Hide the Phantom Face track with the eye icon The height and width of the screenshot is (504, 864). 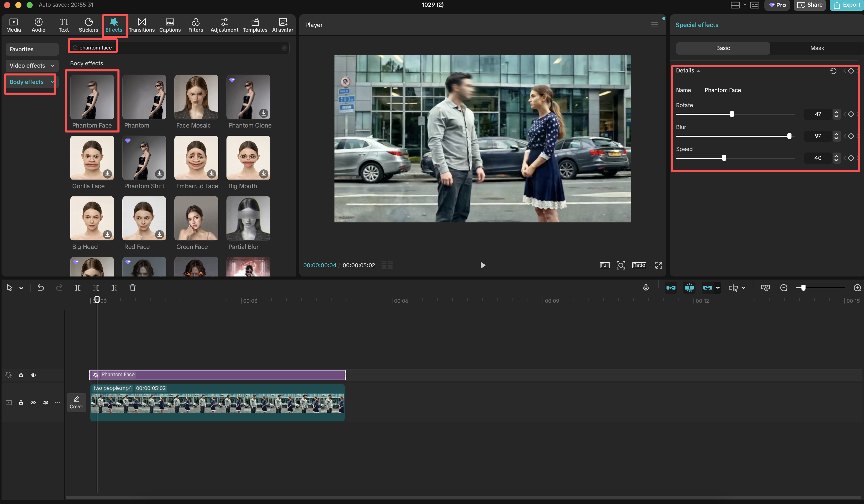click(33, 375)
